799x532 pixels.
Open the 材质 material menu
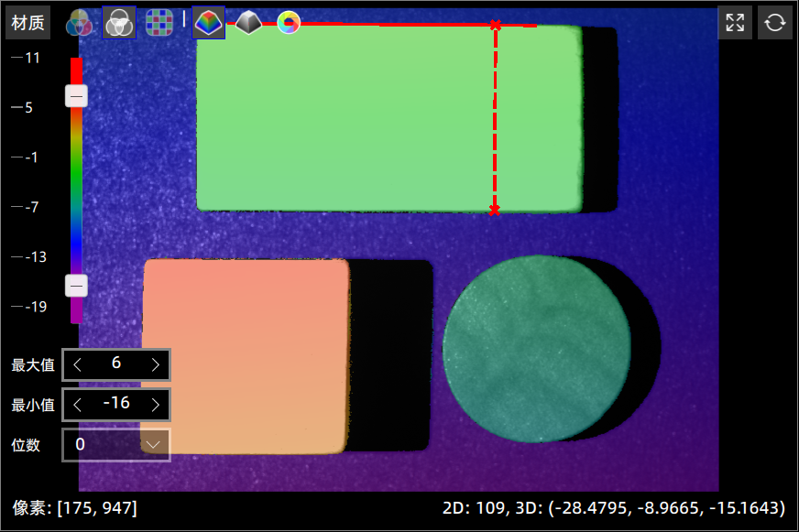[x=28, y=23]
